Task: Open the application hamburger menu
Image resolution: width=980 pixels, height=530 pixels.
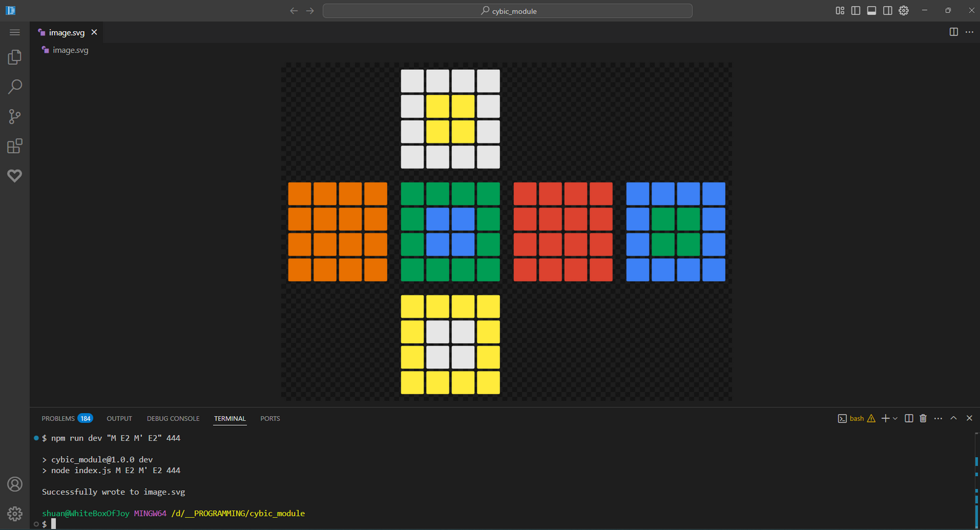Action: tap(15, 32)
